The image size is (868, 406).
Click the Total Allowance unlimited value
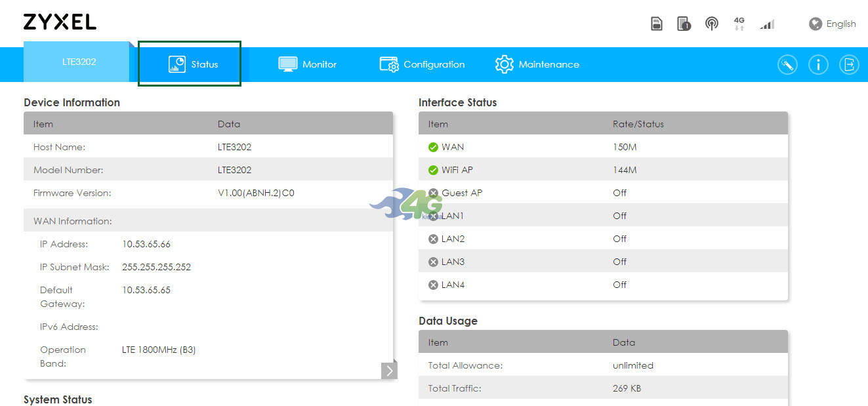click(633, 365)
